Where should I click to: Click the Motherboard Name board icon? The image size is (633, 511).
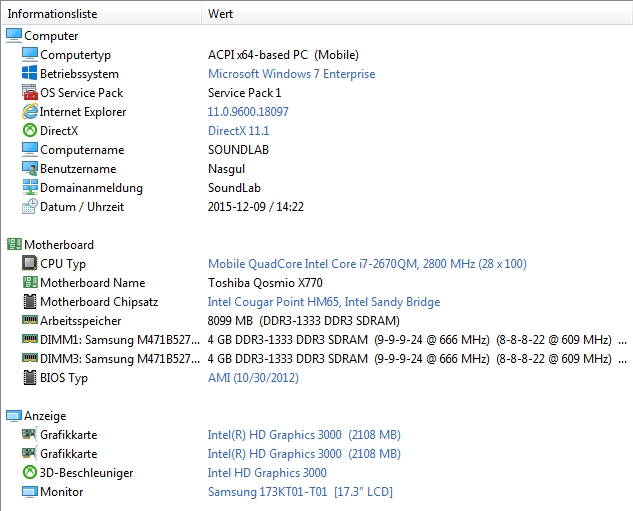[30, 282]
